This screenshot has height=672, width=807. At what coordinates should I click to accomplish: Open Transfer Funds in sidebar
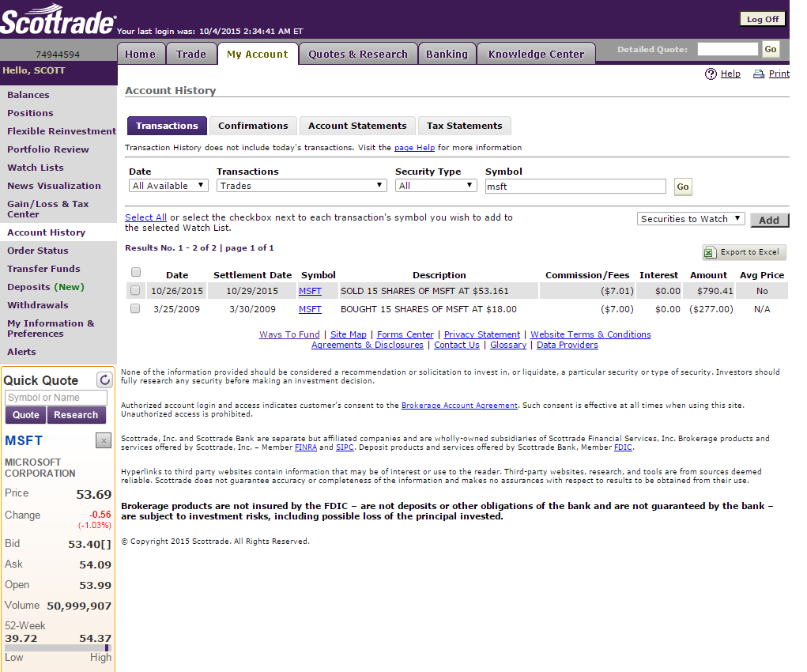(x=43, y=268)
